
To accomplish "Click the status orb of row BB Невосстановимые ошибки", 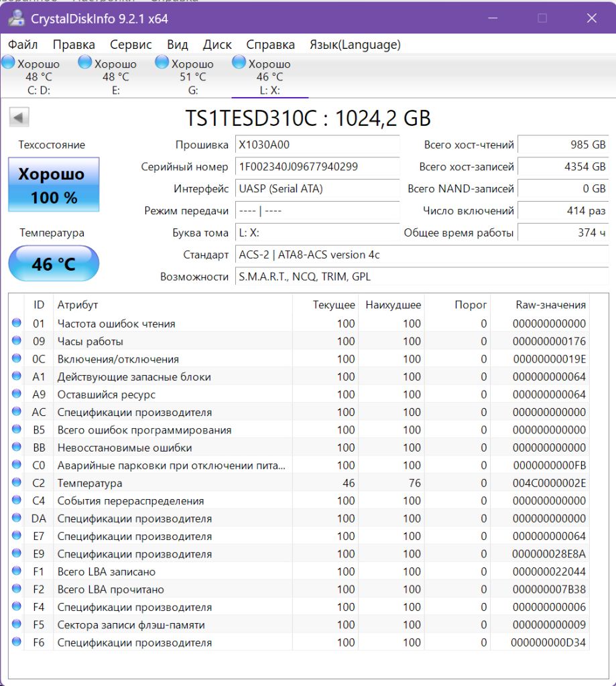I will click(17, 447).
